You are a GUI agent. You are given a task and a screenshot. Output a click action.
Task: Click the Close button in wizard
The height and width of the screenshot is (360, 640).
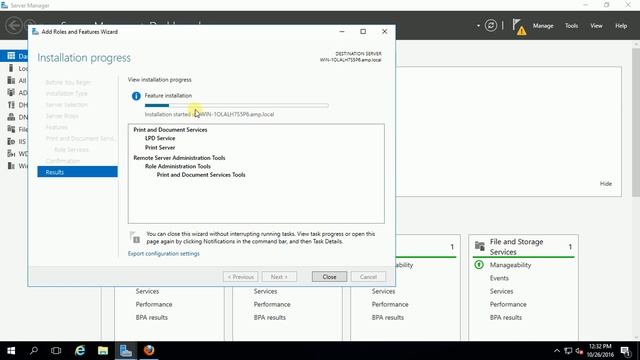coord(329,277)
